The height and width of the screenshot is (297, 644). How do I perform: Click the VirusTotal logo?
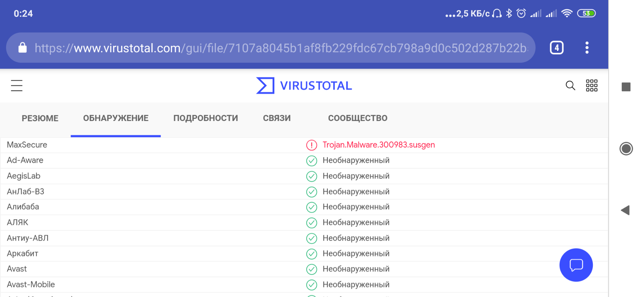click(x=304, y=86)
